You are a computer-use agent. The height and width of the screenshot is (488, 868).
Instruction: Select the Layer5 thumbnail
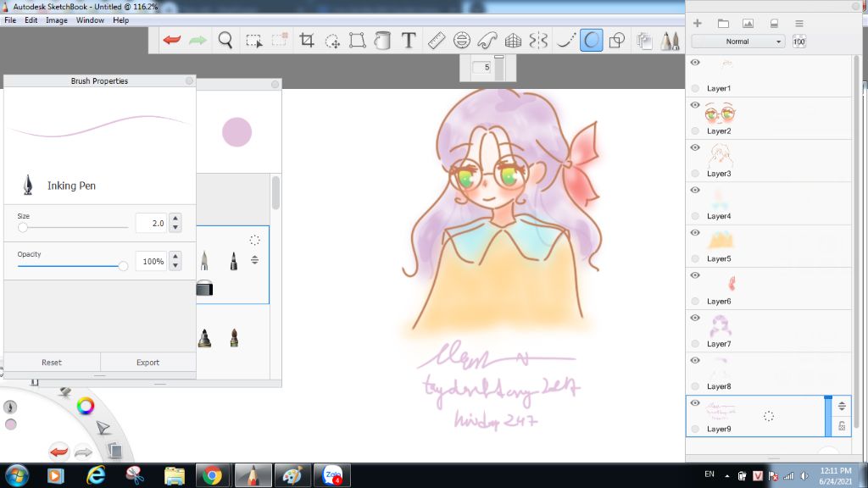point(721,240)
